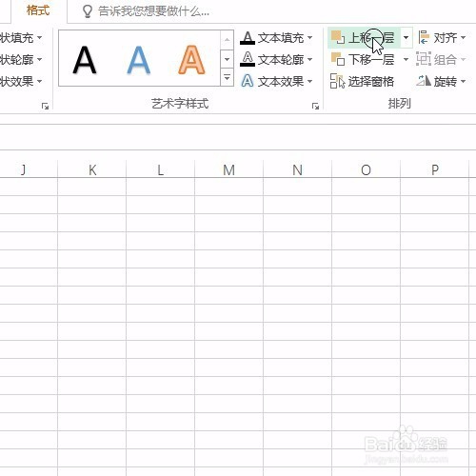Click WordArt gallery previous row arrow
Viewport: 476px width, 476px height.
pyautogui.click(x=227, y=40)
